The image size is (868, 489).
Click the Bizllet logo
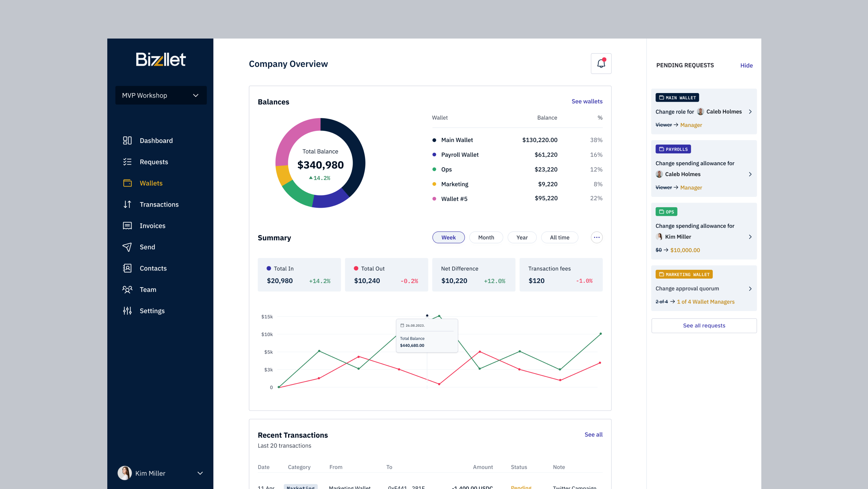(160, 59)
